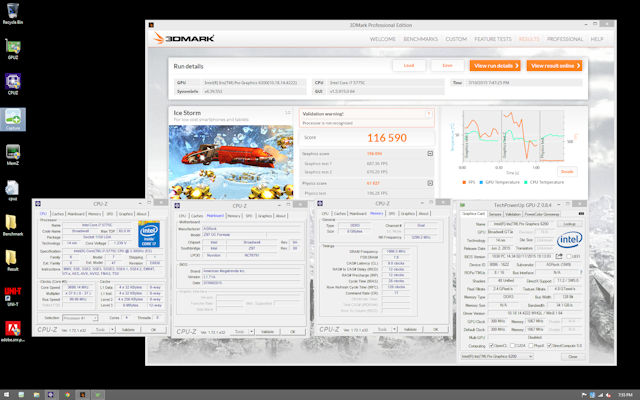Toggle the UEFI checkbox in GPU-Z

[568, 256]
